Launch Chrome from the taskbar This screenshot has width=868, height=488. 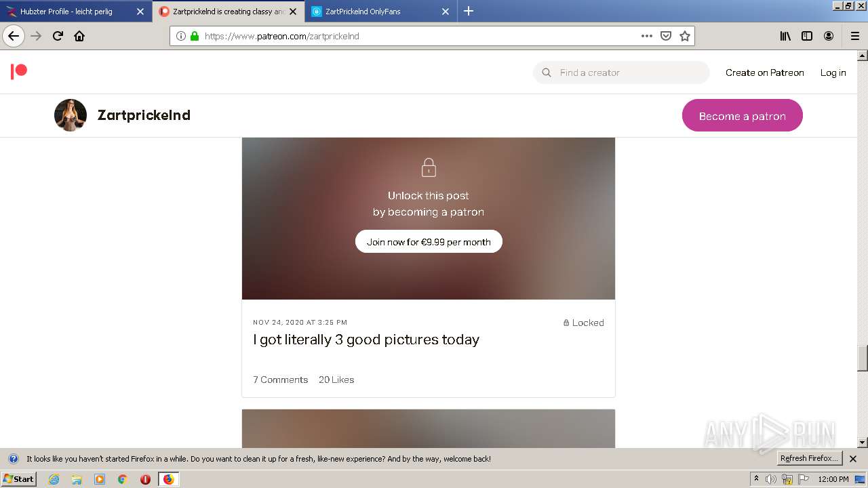[123, 479]
